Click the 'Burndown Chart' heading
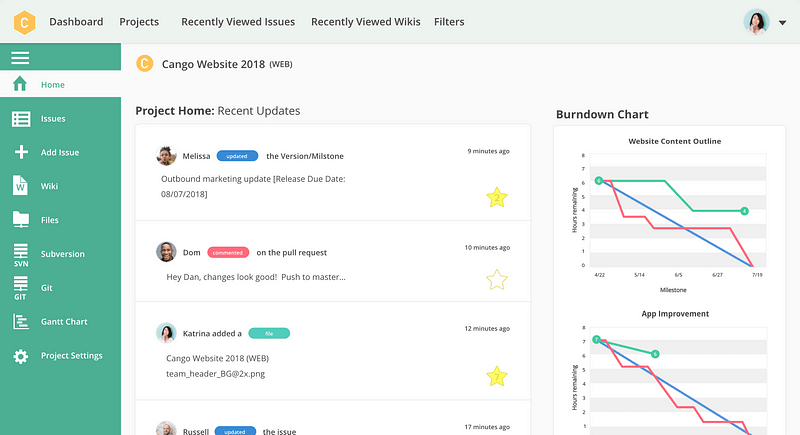800x435 pixels. pos(602,114)
